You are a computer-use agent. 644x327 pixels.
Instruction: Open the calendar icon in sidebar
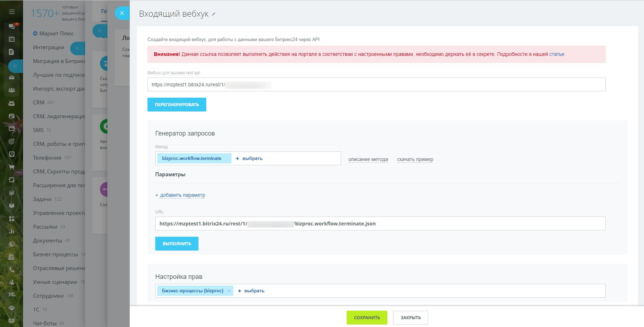(12, 39)
